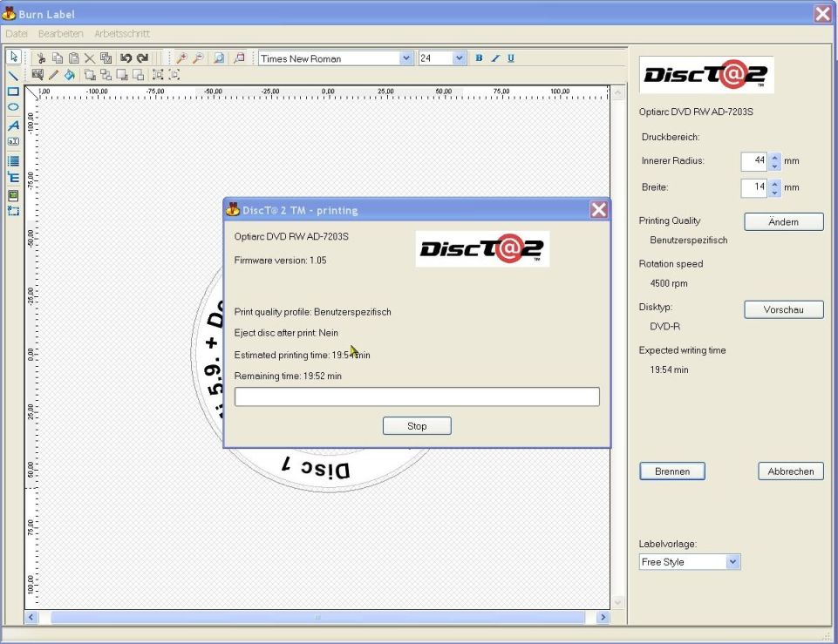Click the scissors cut icon

pos(41,58)
